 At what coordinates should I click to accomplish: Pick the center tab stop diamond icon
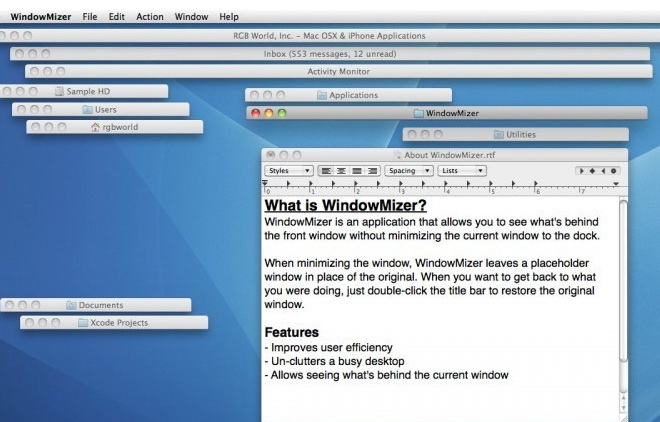coord(592,171)
